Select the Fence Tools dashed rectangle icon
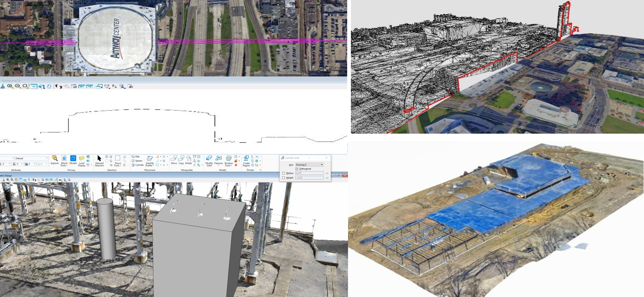The image size is (644, 297). [118, 158]
